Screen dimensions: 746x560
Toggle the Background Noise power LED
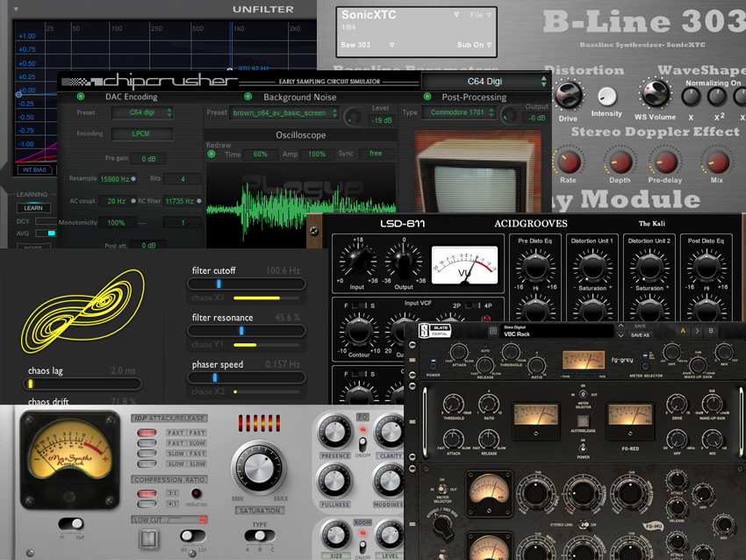(247, 97)
